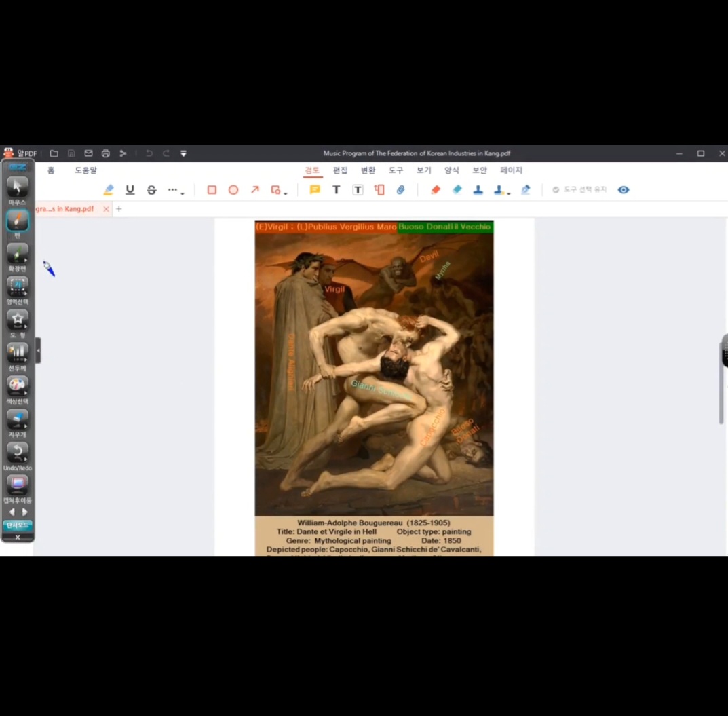Select the 확장펜 (extended pen) tool
Image resolution: width=728 pixels, height=716 pixels.
pyautogui.click(x=17, y=257)
